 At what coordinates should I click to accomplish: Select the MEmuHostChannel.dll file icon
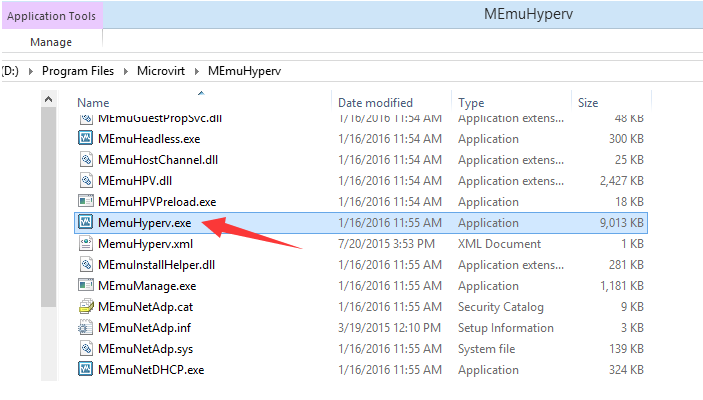pos(86,160)
